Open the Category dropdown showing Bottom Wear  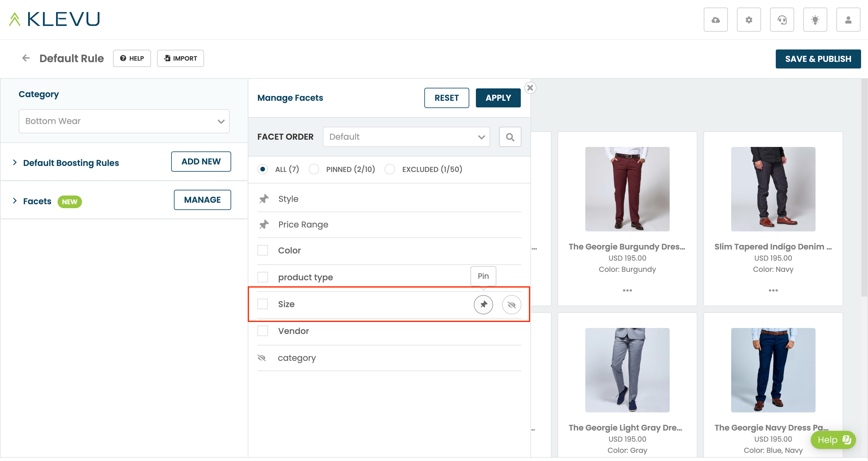[124, 121]
